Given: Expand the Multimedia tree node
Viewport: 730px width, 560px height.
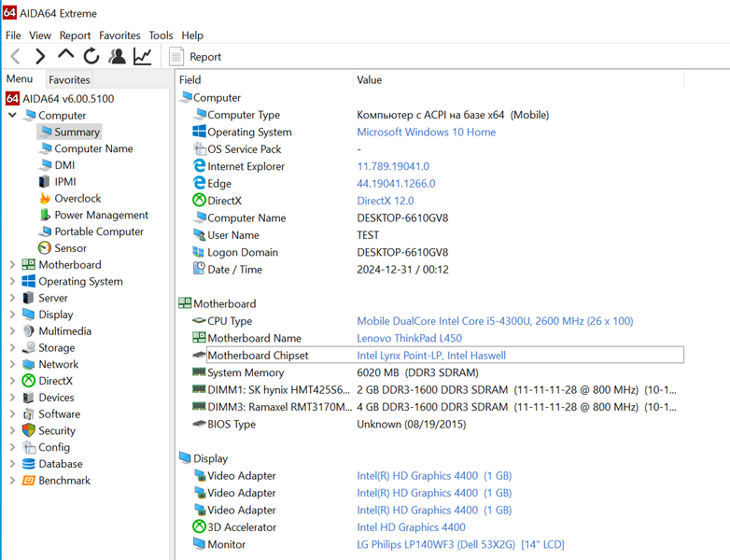Looking at the screenshot, I should pos(12,331).
